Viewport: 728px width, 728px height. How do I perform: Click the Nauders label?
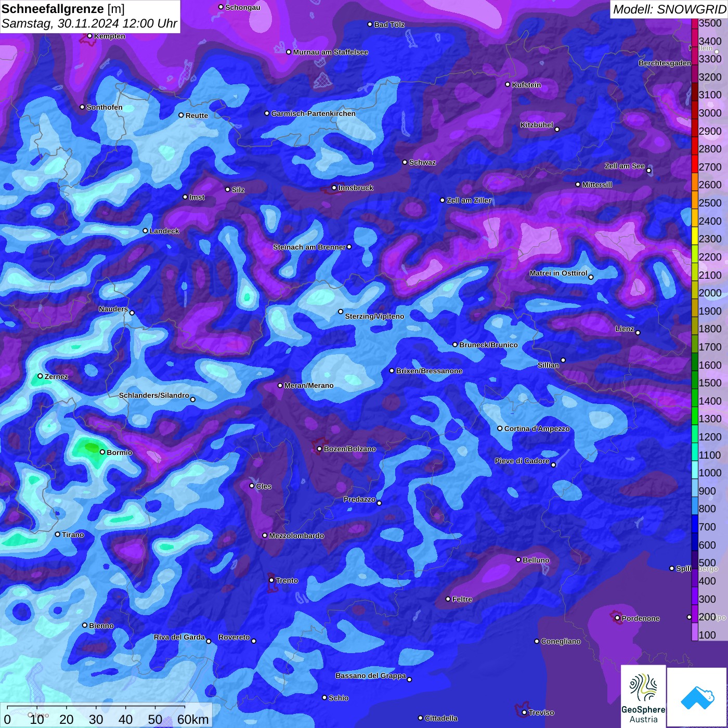click(x=113, y=309)
